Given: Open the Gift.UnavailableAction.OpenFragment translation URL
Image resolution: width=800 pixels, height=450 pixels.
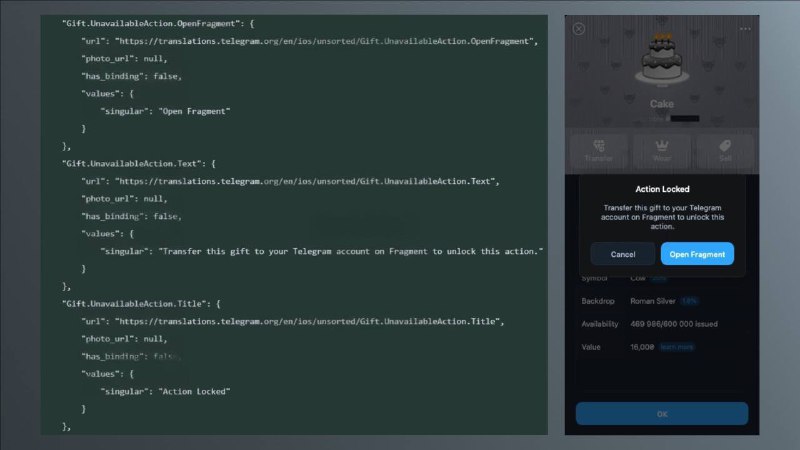Looking at the screenshot, I should 327,41.
